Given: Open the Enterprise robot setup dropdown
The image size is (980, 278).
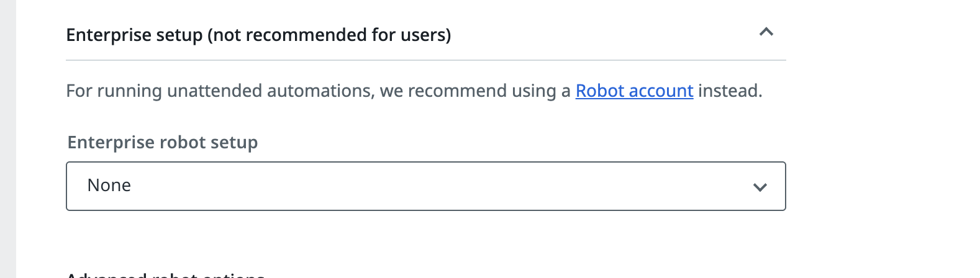Looking at the screenshot, I should click(425, 186).
